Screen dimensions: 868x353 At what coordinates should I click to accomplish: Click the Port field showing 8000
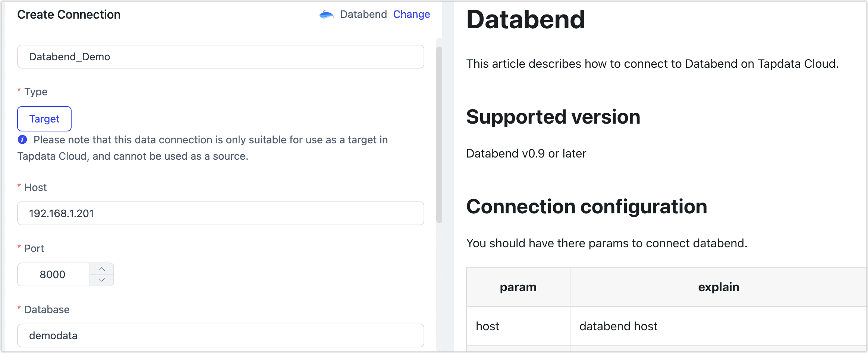point(54,274)
